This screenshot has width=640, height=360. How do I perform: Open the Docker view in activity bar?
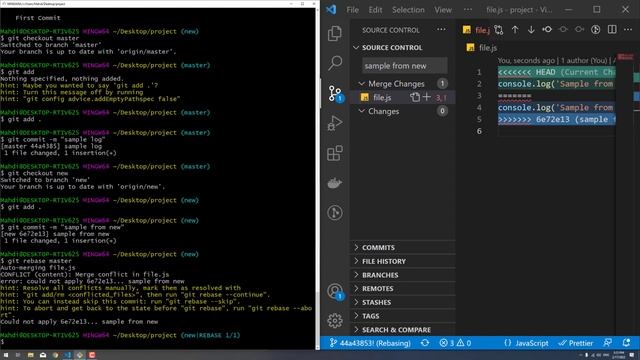(335, 183)
